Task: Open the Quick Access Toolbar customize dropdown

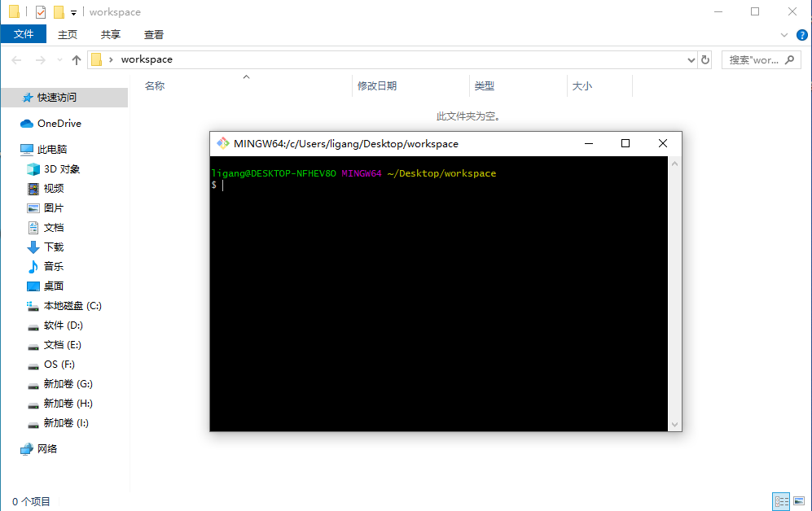Action: click(x=73, y=12)
